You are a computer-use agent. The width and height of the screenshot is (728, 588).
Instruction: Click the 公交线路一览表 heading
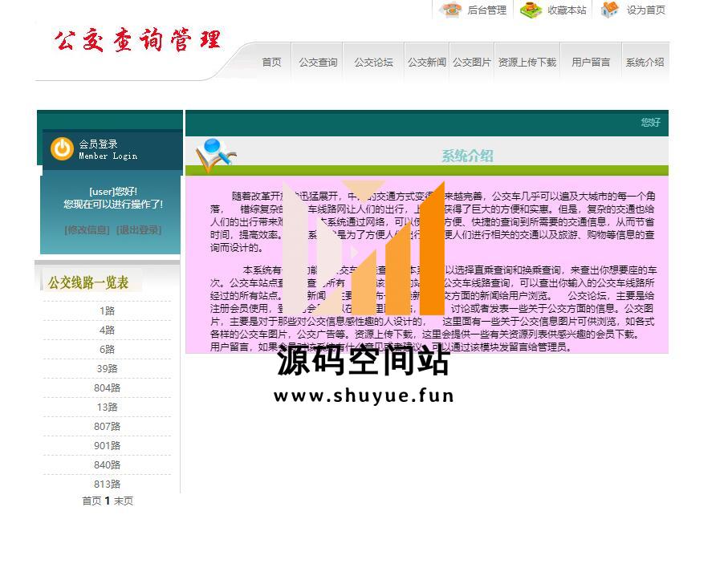click(88, 282)
